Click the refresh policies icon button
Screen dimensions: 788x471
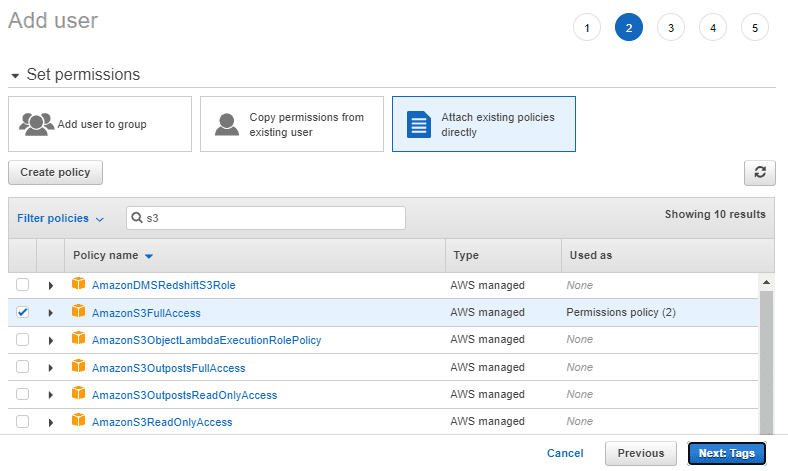click(x=759, y=173)
